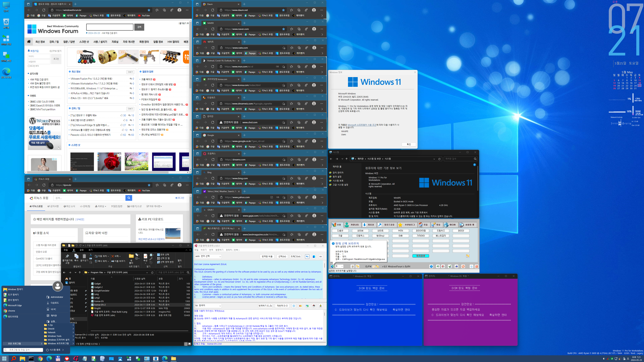
Task: Click the red power icon in launcher toolbar
Action: pyautogui.click(x=476, y=266)
